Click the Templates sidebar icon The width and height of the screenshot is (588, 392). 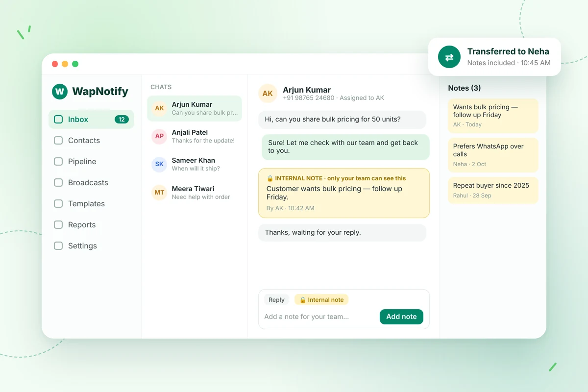58,203
